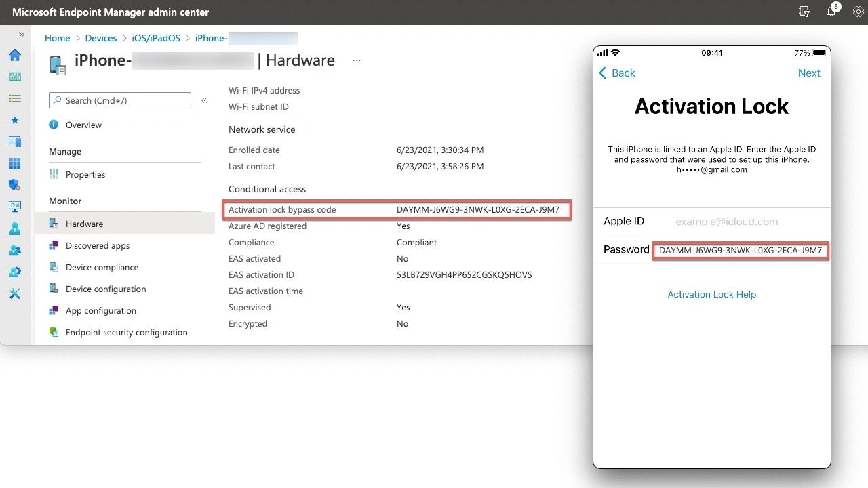
Task: Focus the Search (Cmd+/) field
Action: (120, 100)
